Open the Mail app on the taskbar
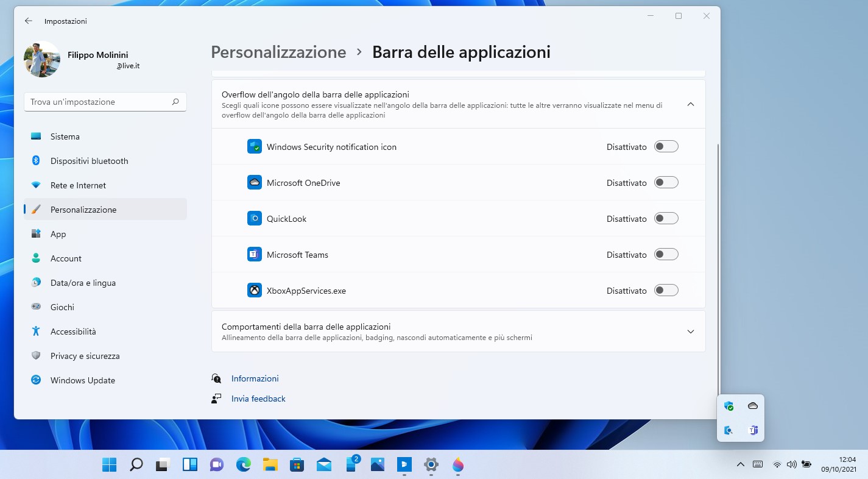 point(324,465)
